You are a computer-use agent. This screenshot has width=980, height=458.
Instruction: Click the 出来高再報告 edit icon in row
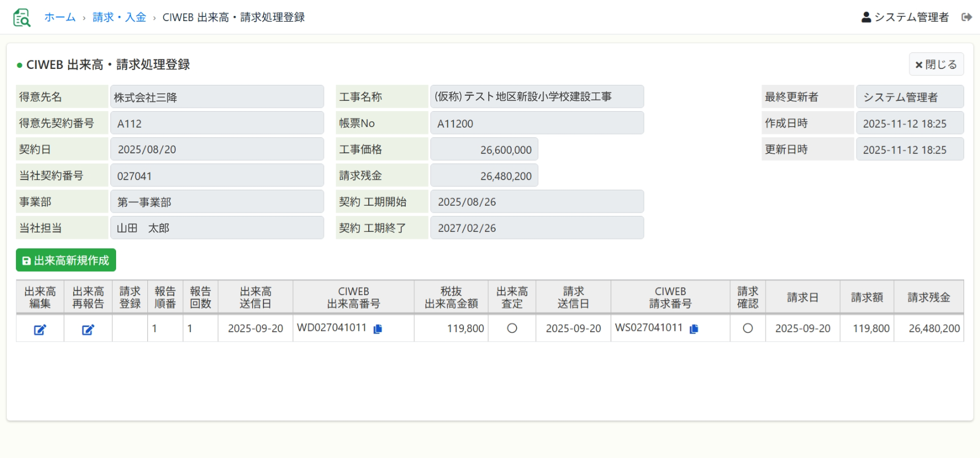coord(88,329)
